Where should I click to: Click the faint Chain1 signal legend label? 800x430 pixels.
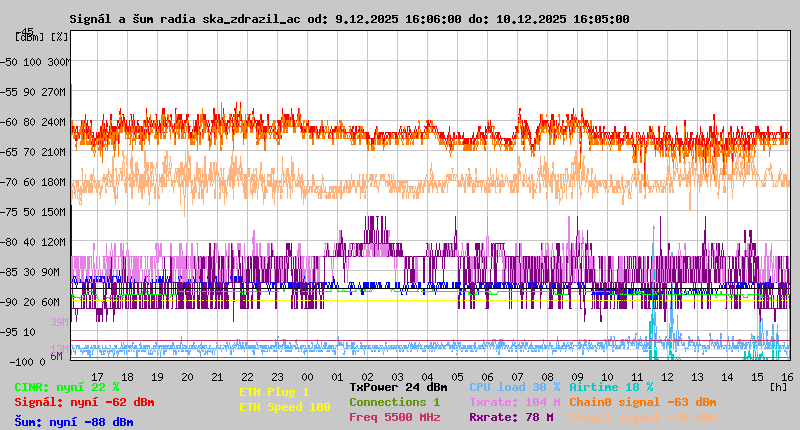point(642,417)
